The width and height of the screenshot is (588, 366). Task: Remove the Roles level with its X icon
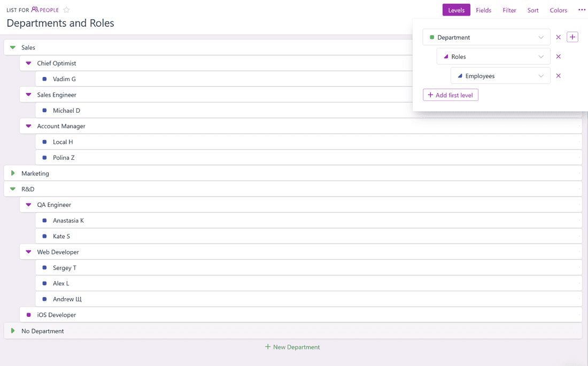558,56
